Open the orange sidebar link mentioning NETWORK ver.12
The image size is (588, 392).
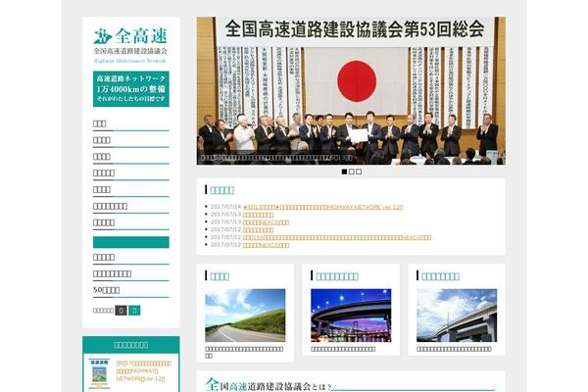[x=144, y=371]
